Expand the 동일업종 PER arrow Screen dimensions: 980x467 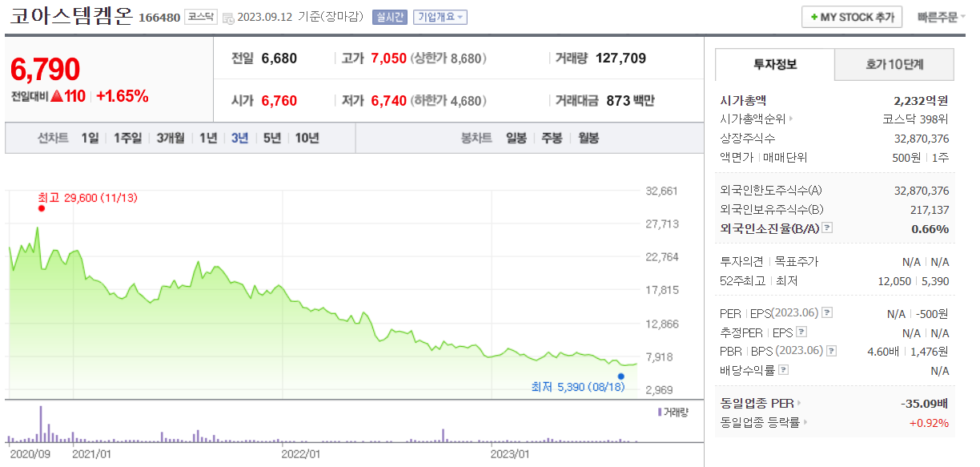[797, 404]
